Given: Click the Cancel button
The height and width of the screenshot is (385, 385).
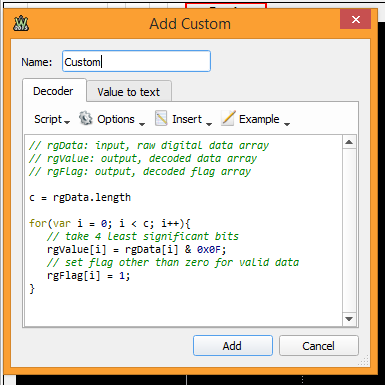Looking at the screenshot, I should (x=318, y=346).
